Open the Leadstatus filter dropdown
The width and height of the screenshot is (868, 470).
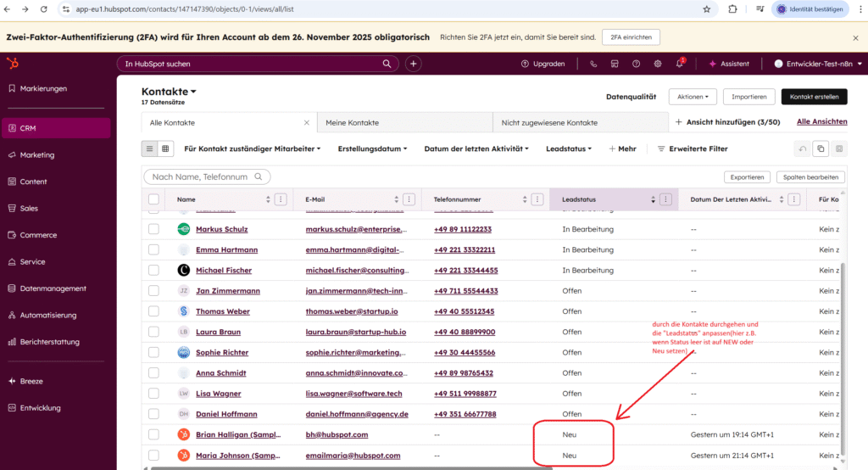pos(569,148)
